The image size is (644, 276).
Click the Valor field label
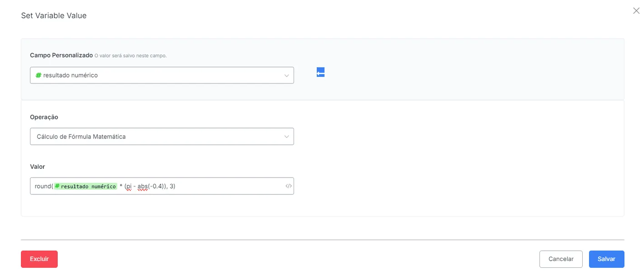tap(38, 167)
